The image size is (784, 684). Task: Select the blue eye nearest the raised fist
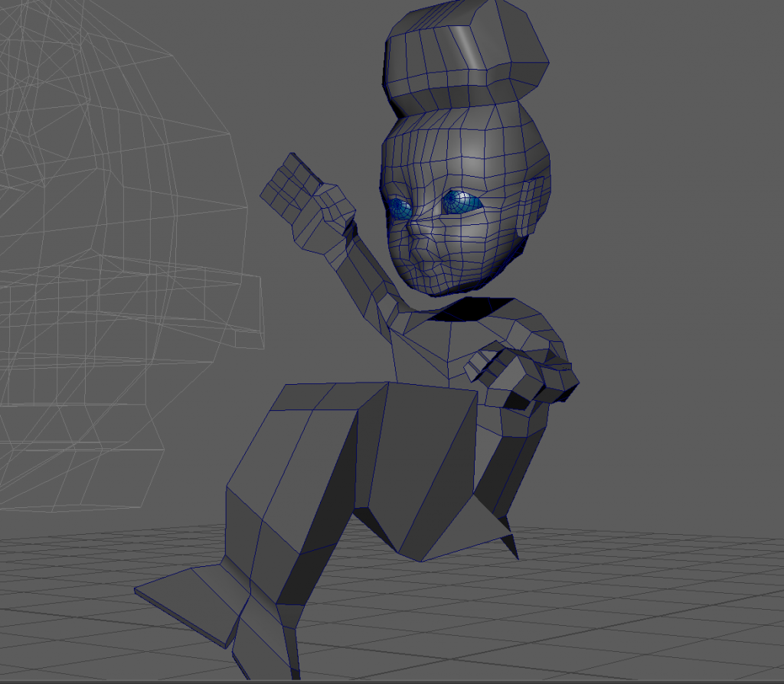tap(398, 207)
